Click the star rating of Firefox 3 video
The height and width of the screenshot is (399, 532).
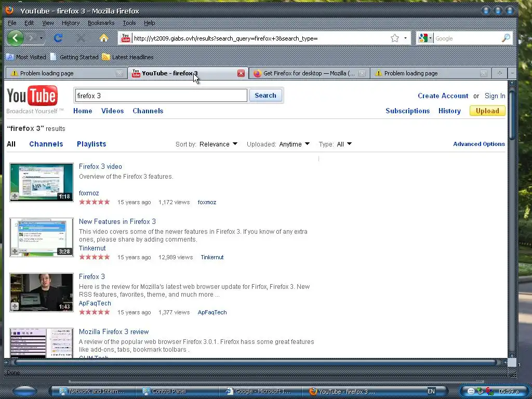(95, 202)
